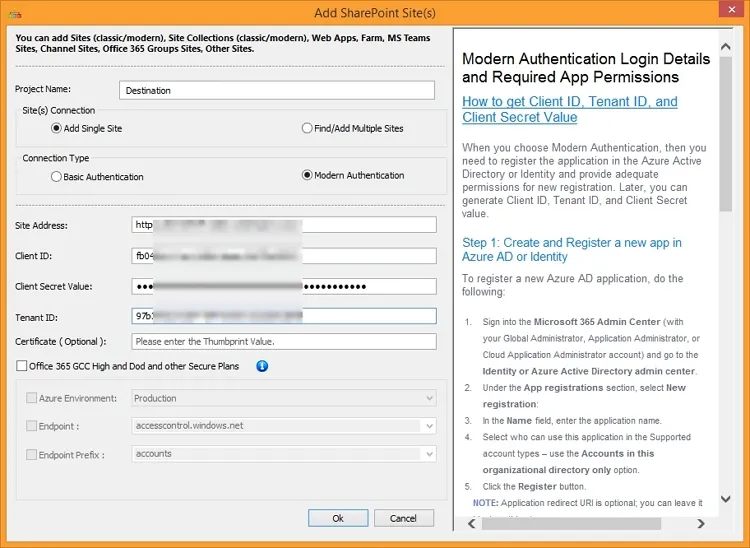Open How to get Client ID link
The image size is (750, 548).
(x=570, y=110)
